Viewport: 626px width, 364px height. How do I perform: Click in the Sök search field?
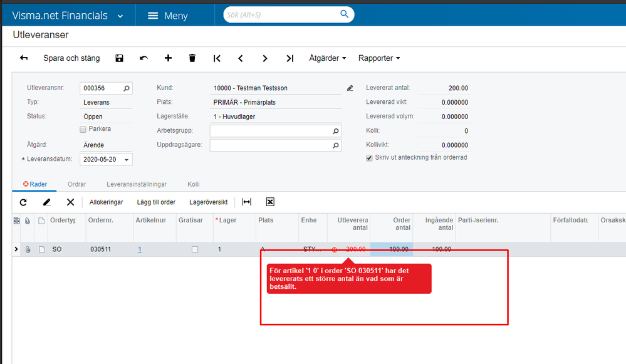281,15
